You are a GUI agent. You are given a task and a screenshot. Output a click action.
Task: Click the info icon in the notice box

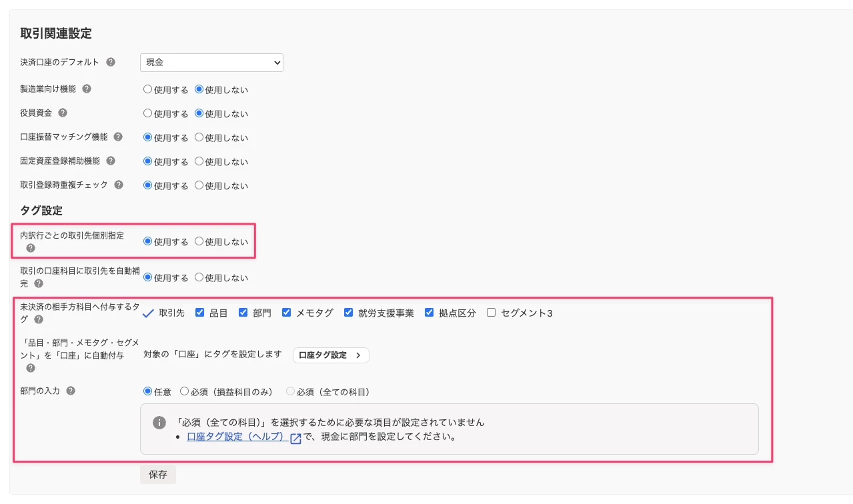(159, 423)
